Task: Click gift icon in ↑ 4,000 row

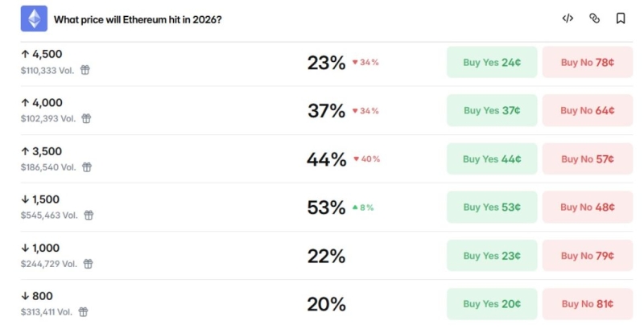Action: tap(86, 118)
